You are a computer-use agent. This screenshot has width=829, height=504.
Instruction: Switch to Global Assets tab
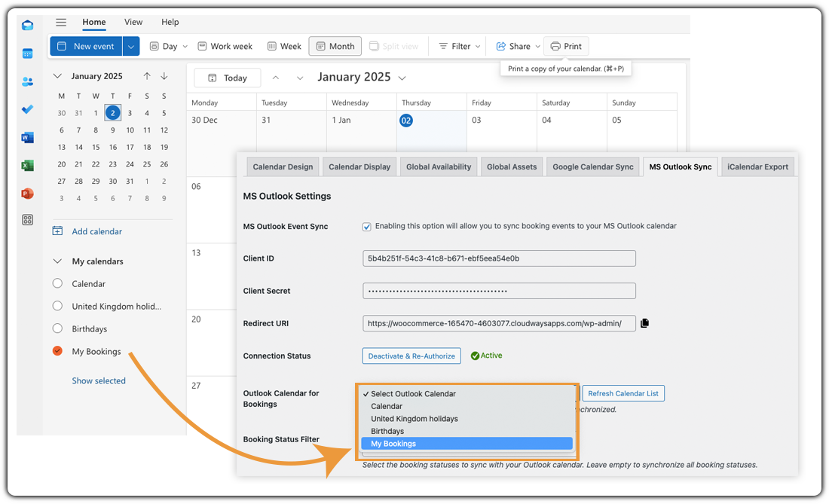[x=512, y=167]
